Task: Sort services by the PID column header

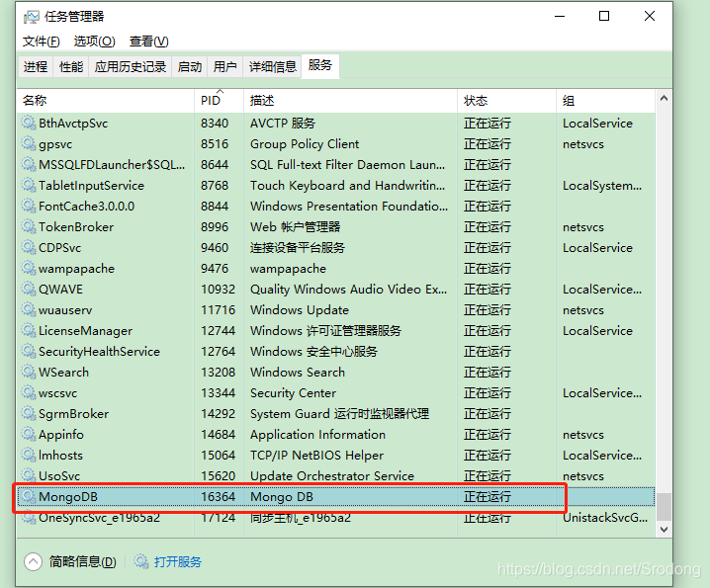Action: point(220,101)
